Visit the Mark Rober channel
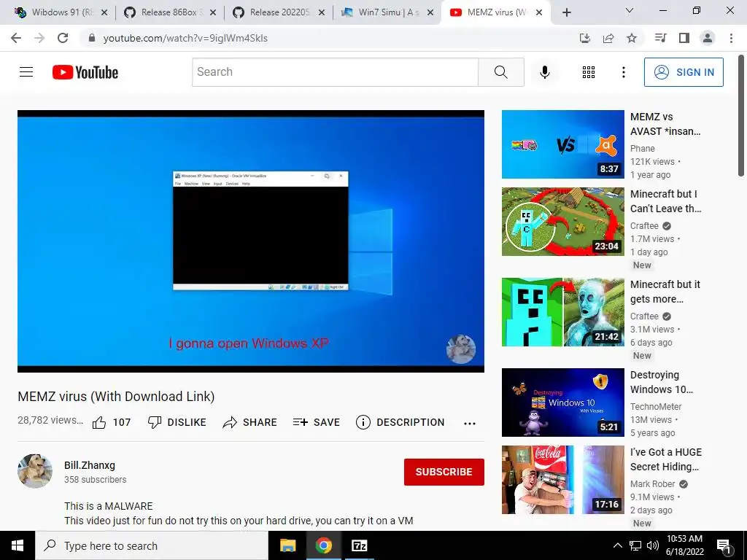The height and width of the screenshot is (560, 747). [652, 484]
